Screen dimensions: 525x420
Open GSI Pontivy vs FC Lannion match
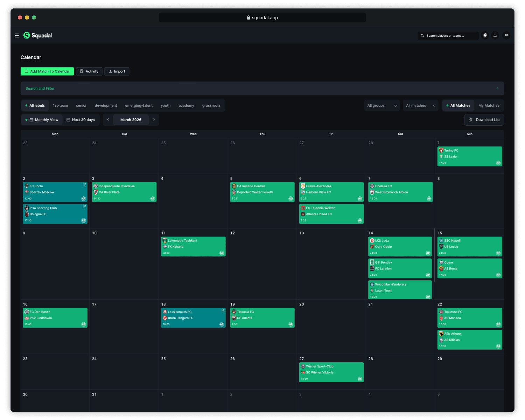tap(400, 268)
